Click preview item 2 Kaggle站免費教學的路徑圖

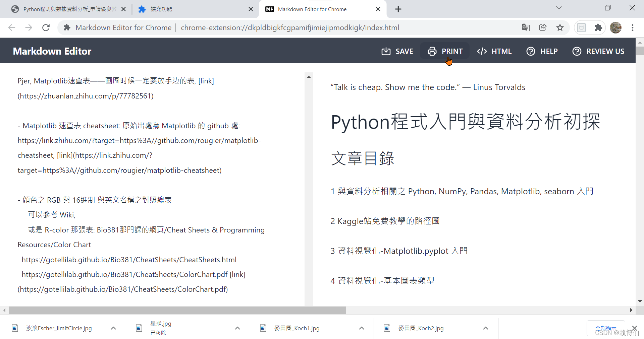tap(385, 221)
